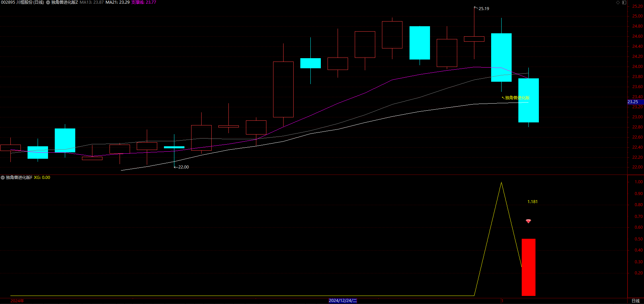Viewport: 644px width, 304px height.
Task: Select the big red hollow breakout candle
Action: pyautogui.click(x=283, y=89)
